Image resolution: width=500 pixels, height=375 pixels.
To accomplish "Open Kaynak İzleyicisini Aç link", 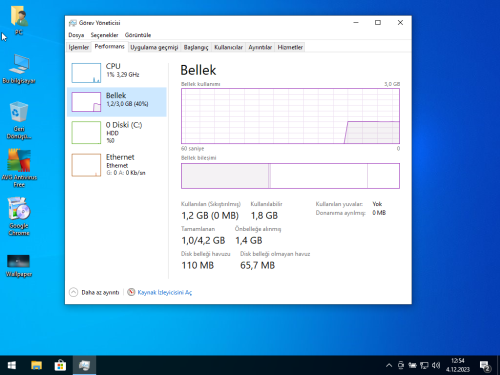I will 165,292.
